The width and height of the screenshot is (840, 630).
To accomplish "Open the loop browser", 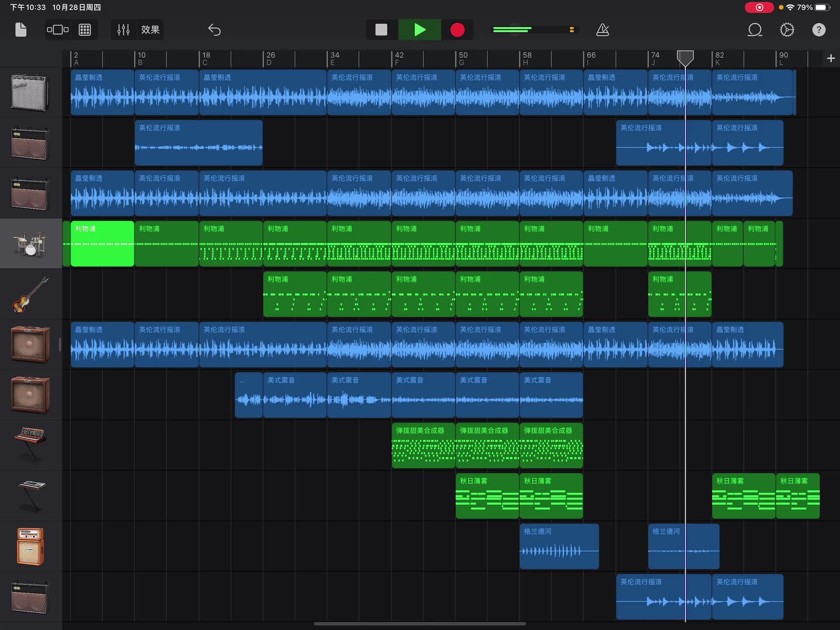I will [755, 30].
